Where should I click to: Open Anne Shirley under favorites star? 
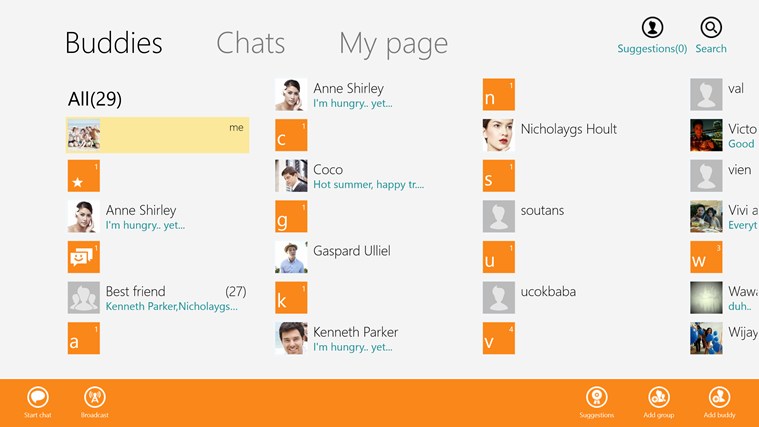point(84,216)
